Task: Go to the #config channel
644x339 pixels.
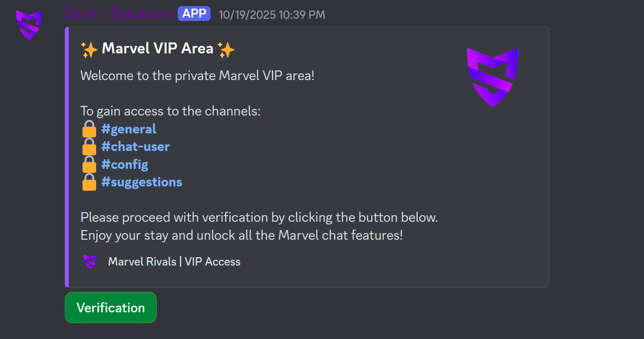Action: 125,164
